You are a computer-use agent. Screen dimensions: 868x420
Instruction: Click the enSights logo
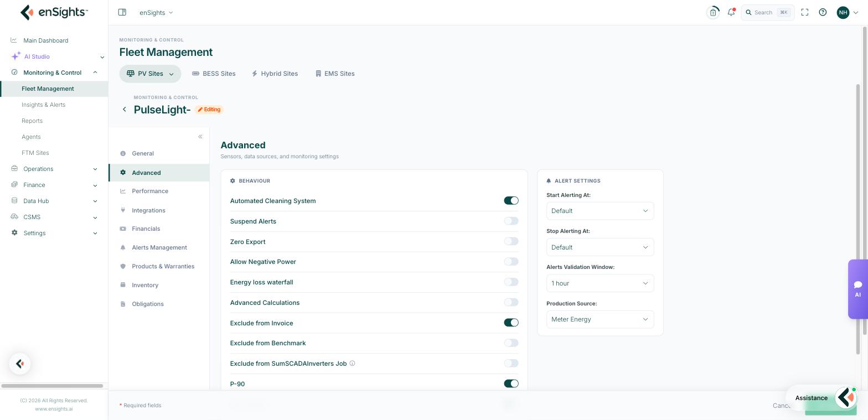coord(54,12)
